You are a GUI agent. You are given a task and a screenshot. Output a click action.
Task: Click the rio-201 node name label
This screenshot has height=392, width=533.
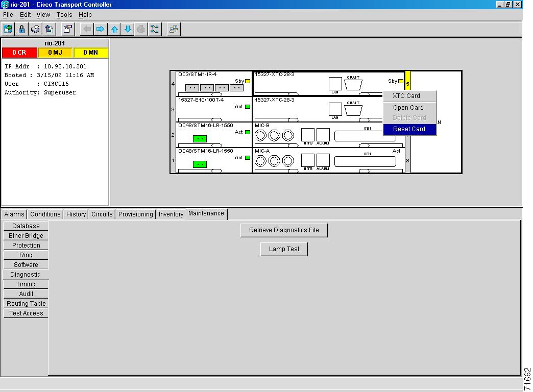55,43
